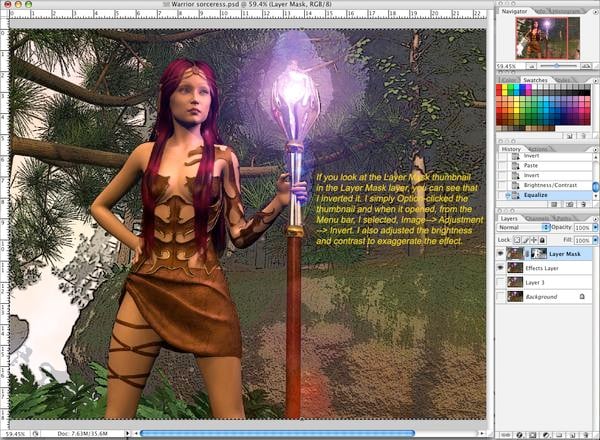Add layer style icon at Layers bottom
The height and width of the screenshot is (440, 600).
[519, 435]
